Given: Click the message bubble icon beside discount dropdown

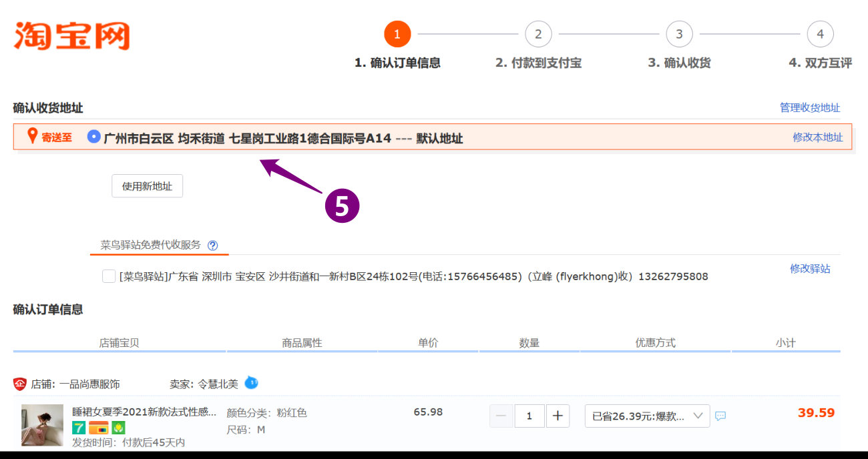Looking at the screenshot, I should pos(720,416).
